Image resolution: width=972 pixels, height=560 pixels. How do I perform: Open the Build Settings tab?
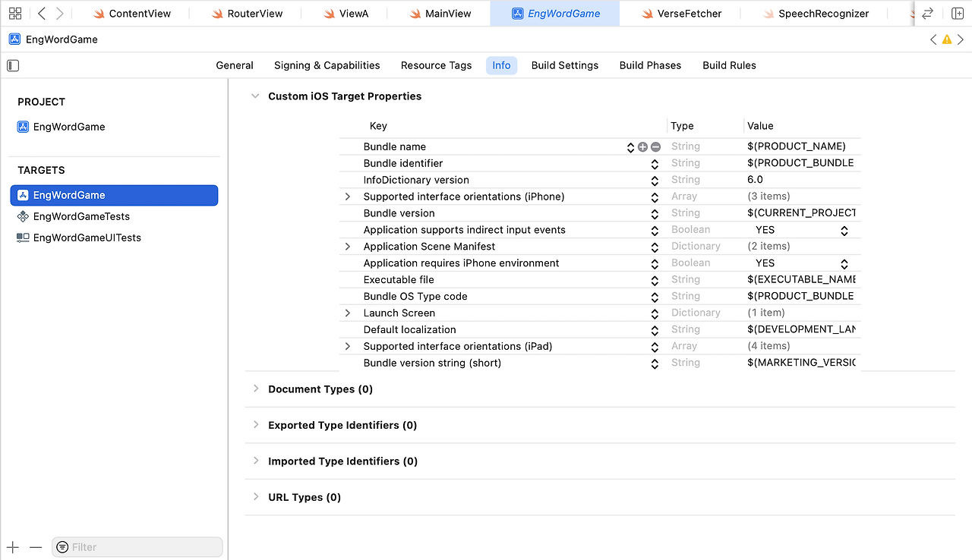[x=565, y=65]
